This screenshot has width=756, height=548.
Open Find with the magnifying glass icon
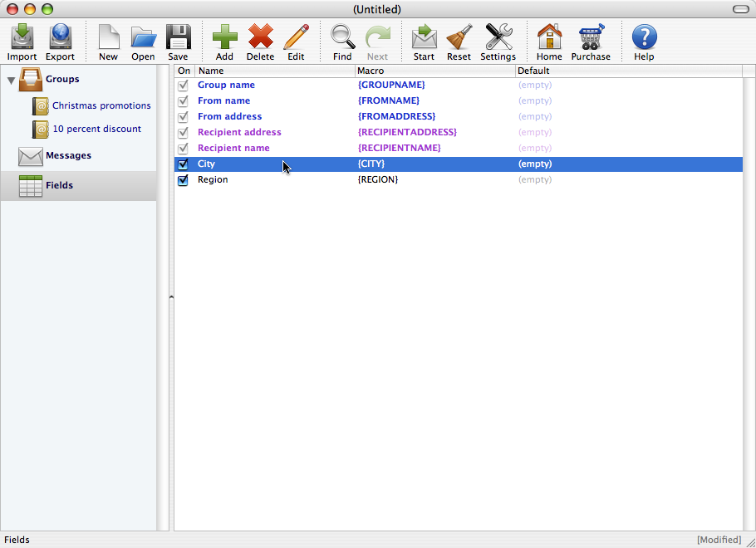click(341, 37)
